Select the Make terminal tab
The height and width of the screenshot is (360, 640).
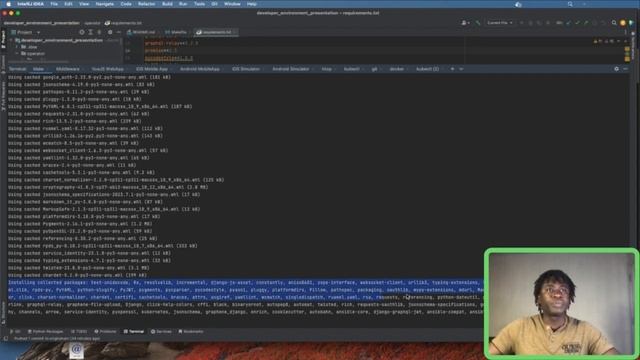[x=39, y=69]
